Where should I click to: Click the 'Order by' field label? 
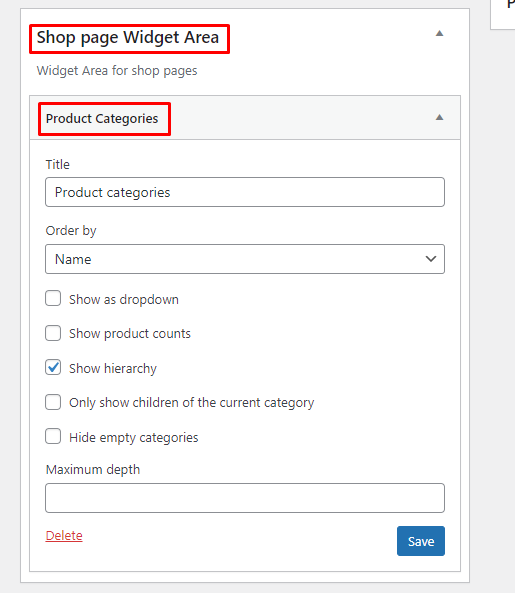71,231
